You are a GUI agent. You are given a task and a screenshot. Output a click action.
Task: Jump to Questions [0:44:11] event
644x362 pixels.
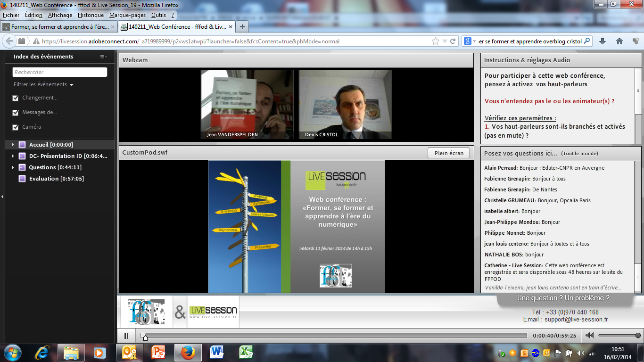pyautogui.click(x=55, y=167)
